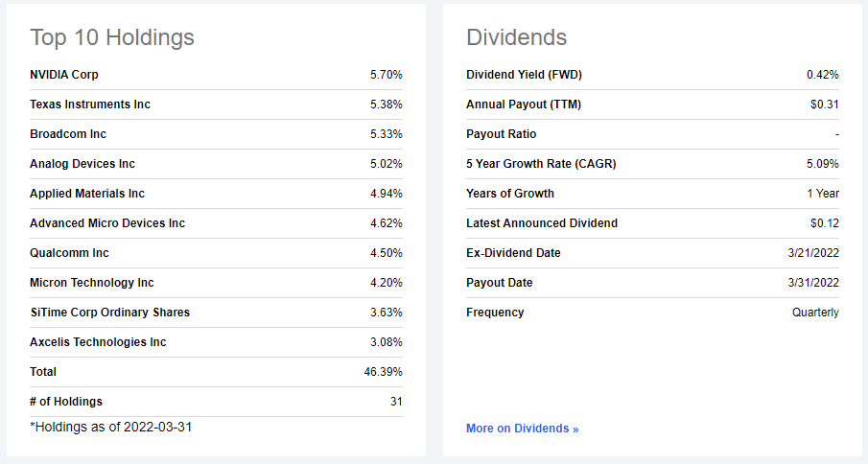Select the Advanced Micro Devices Inc holding
This screenshot has height=464, width=868.
point(107,222)
